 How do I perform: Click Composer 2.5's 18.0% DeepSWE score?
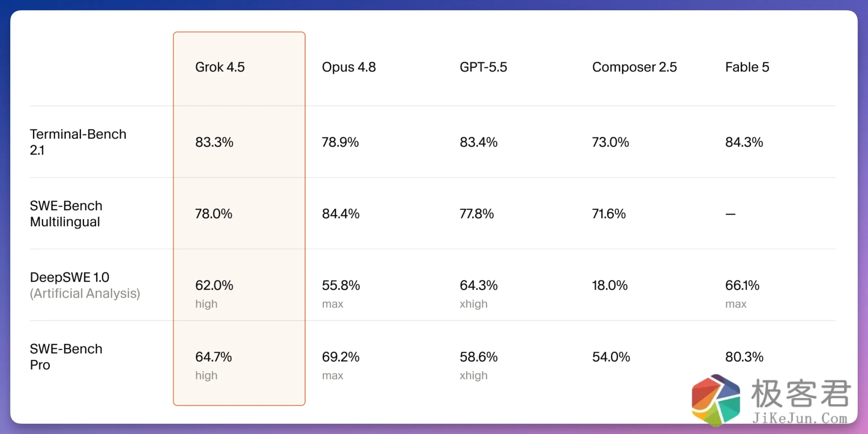[610, 285]
